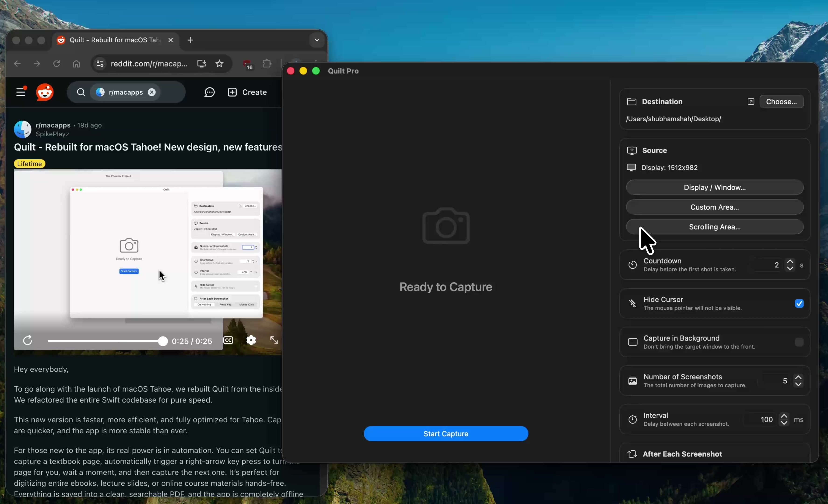
Task: Click the Lifetime flair tag
Action: (x=30, y=164)
